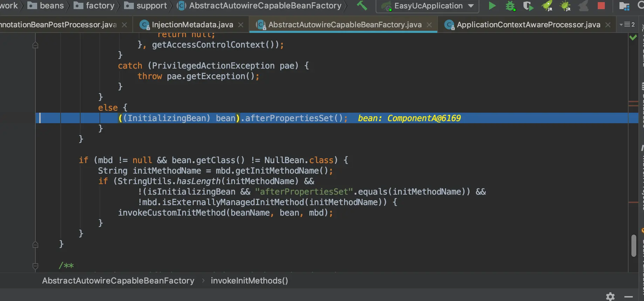
Task: Click 'PrivilegedActionException' in the catch clause
Action: [213, 66]
